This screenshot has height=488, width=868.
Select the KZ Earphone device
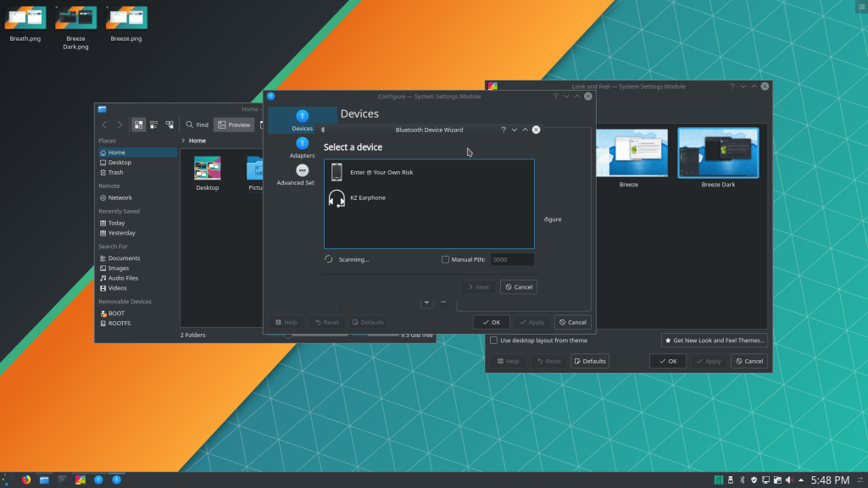click(429, 197)
